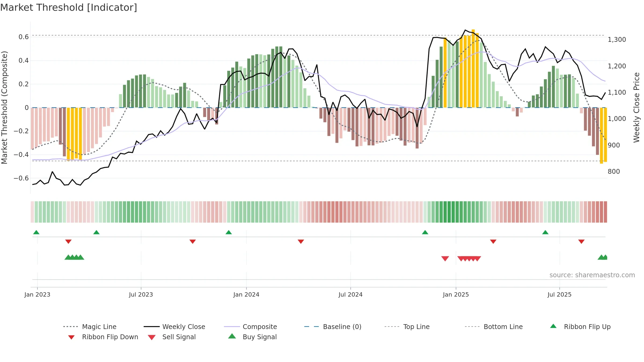Click the 1,300 price axis label
The width and height of the screenshot is (644, 362).
[617, 39]
